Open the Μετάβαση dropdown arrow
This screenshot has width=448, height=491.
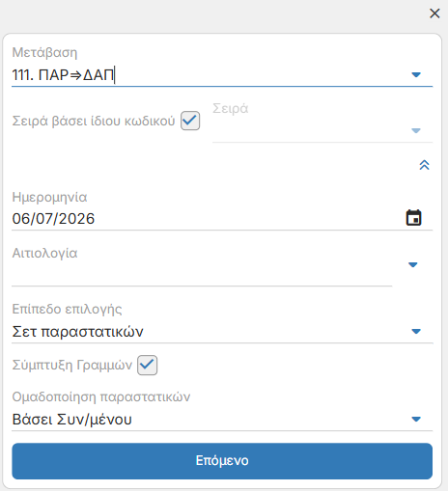coord(416,75)
